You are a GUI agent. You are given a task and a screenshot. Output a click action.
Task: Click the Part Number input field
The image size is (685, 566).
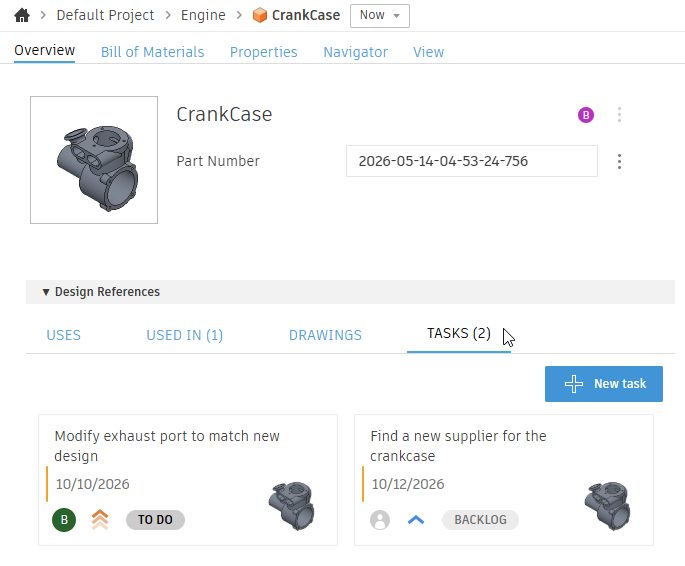point(472,161)
